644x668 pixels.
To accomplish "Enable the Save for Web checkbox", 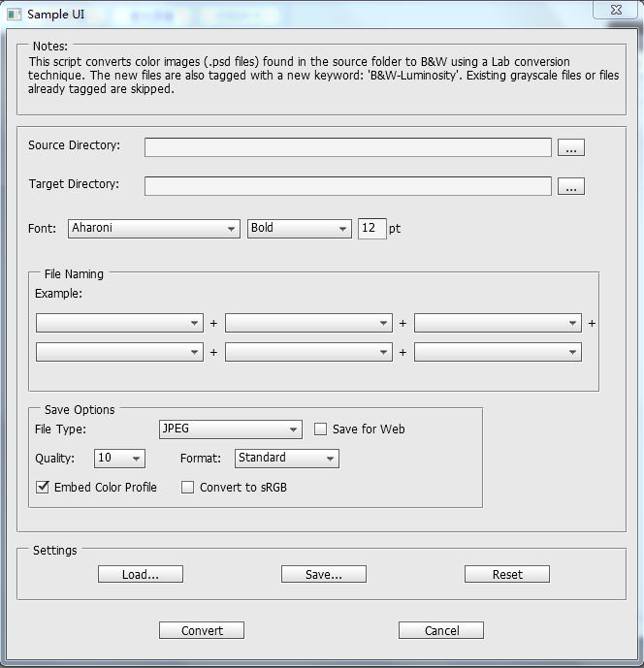I will [321, 429].
